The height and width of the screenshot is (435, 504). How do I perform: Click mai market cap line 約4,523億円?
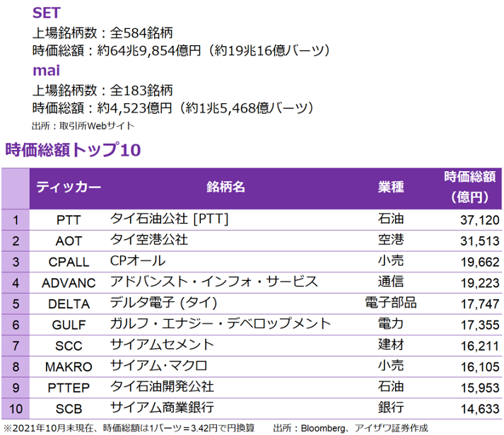[173, 108]
